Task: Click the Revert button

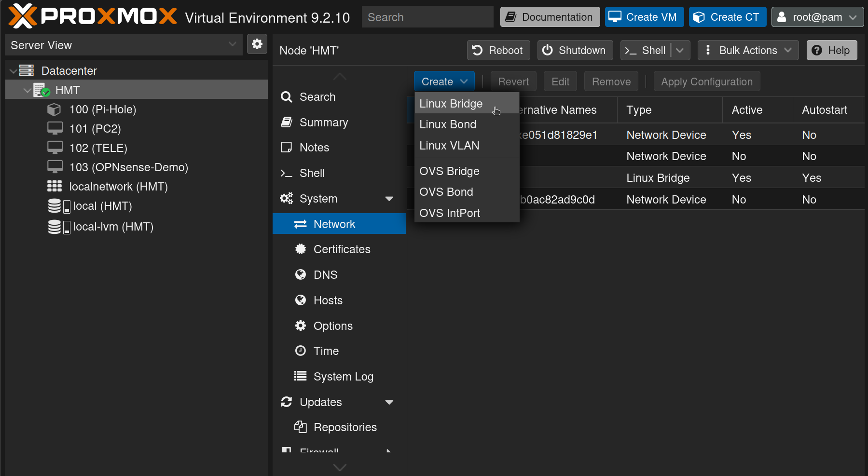Action: 513,82
